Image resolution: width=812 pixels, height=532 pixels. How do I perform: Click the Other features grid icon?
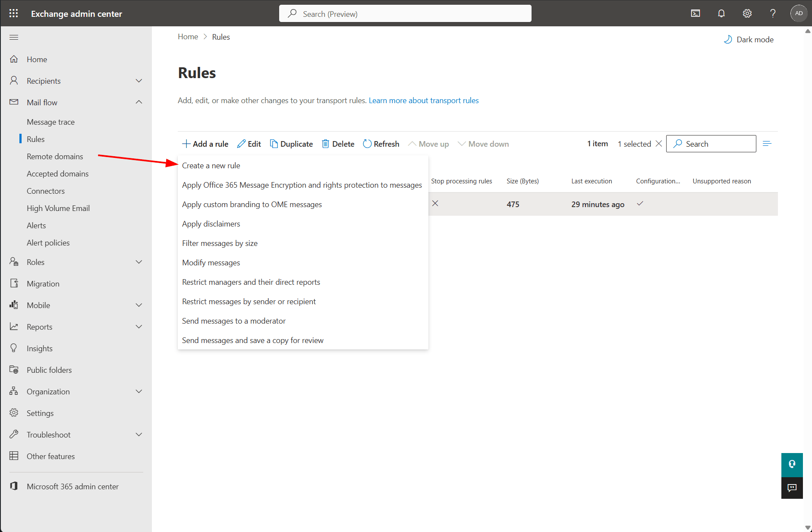(x=14, y=456)
